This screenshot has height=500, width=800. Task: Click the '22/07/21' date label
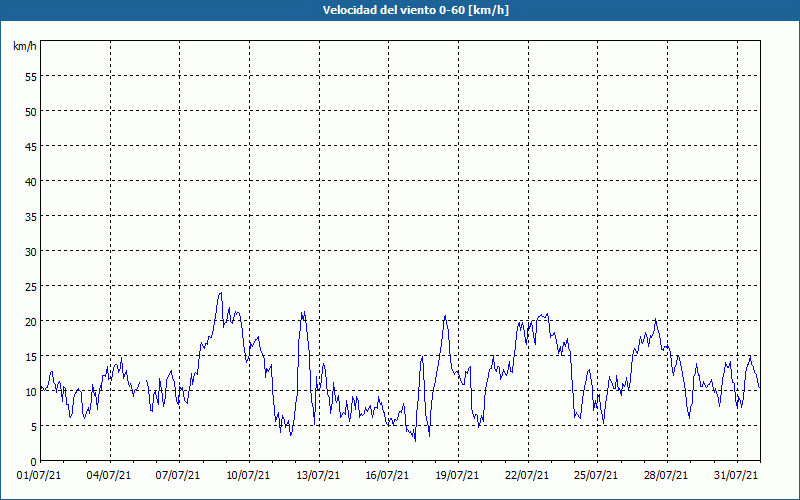(527, 476)
